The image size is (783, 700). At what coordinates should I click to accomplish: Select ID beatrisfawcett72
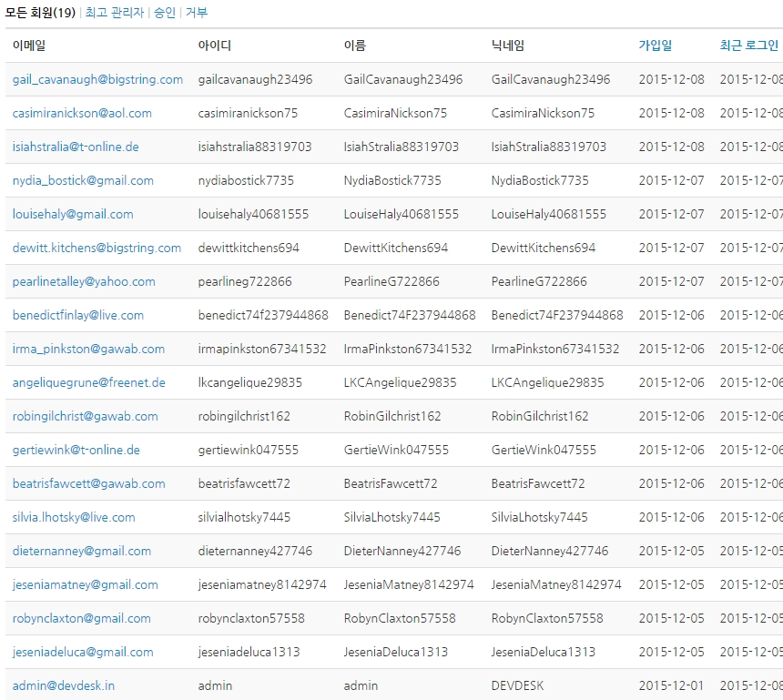click(244, 483)
